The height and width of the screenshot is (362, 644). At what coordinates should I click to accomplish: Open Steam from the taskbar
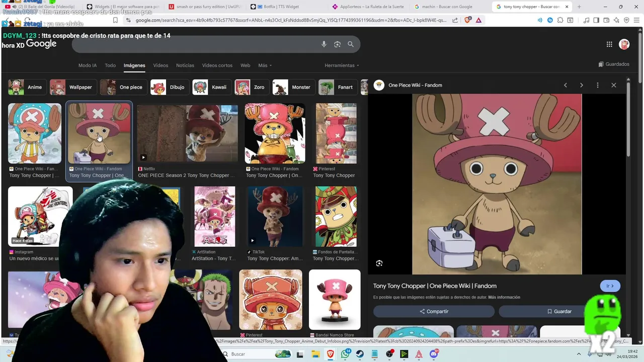pos(360,354)
